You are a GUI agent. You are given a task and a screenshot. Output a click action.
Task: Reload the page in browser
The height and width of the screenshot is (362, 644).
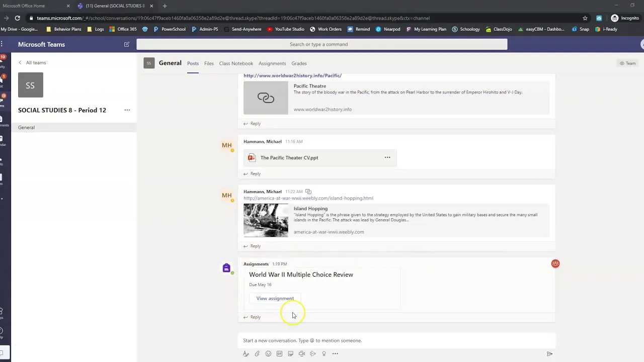point(17,18)
